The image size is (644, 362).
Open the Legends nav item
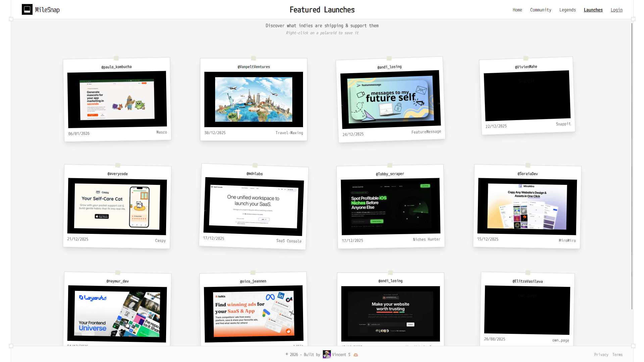[567, 10]
